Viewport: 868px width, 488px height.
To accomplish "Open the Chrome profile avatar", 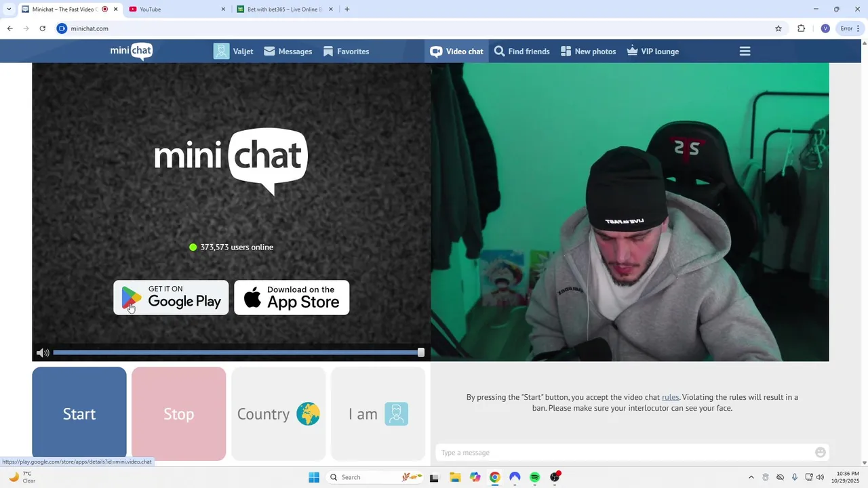I will (825, 28).
